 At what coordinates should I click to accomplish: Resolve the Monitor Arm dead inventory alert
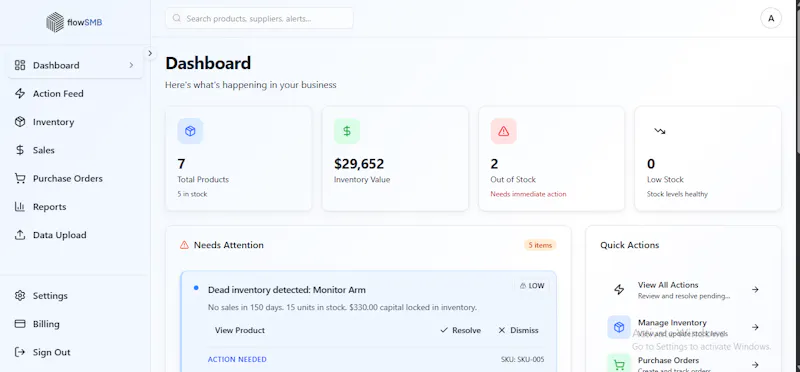click(460, 330)
